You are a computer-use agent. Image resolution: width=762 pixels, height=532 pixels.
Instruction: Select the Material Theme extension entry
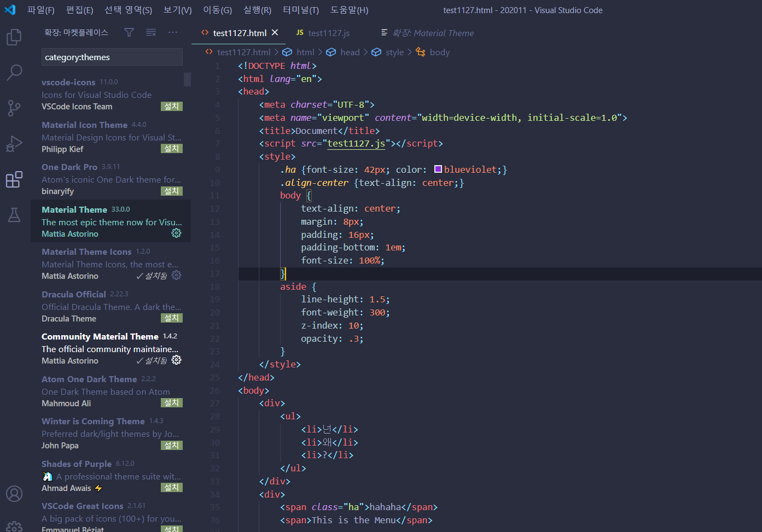tap(110, 221)
